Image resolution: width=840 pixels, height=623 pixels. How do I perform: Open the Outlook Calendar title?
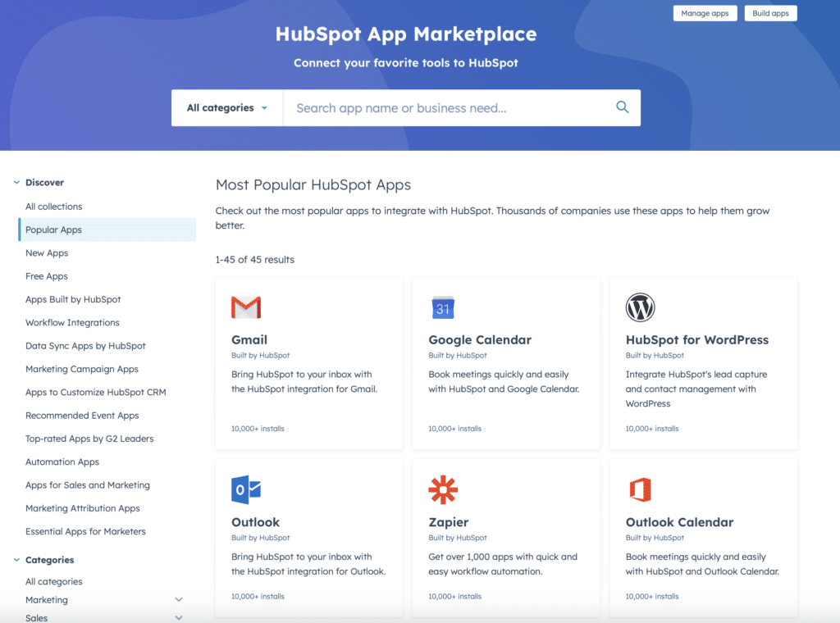pos(679,522)
